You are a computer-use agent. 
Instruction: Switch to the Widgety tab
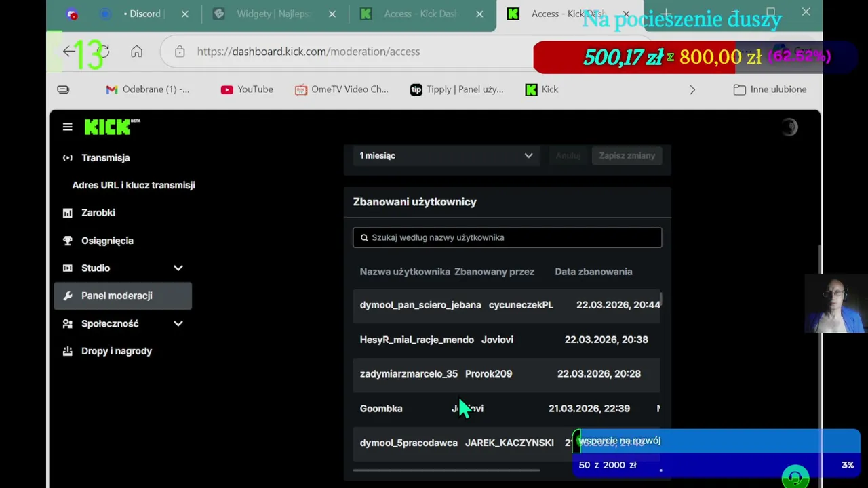(x=274, y=14)
